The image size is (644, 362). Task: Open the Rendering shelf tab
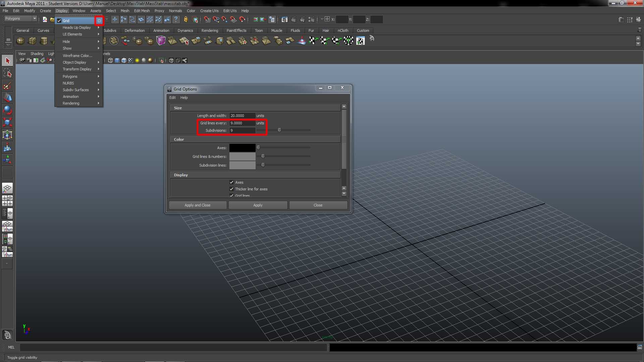pos(210,31)
